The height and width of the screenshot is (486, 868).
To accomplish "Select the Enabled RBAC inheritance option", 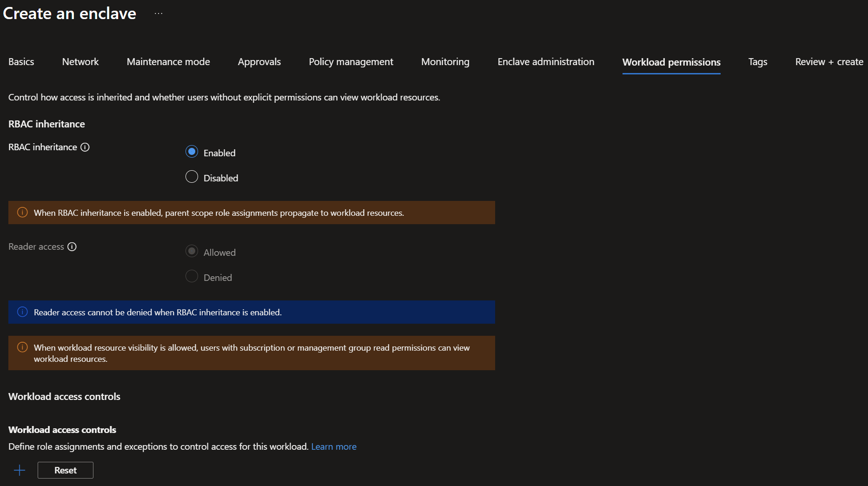I will click(x=192, y=152).
